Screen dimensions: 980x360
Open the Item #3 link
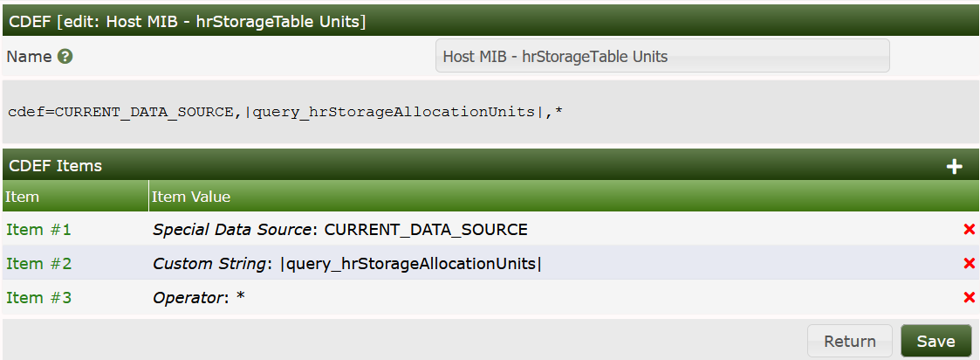tap(38, 298)
